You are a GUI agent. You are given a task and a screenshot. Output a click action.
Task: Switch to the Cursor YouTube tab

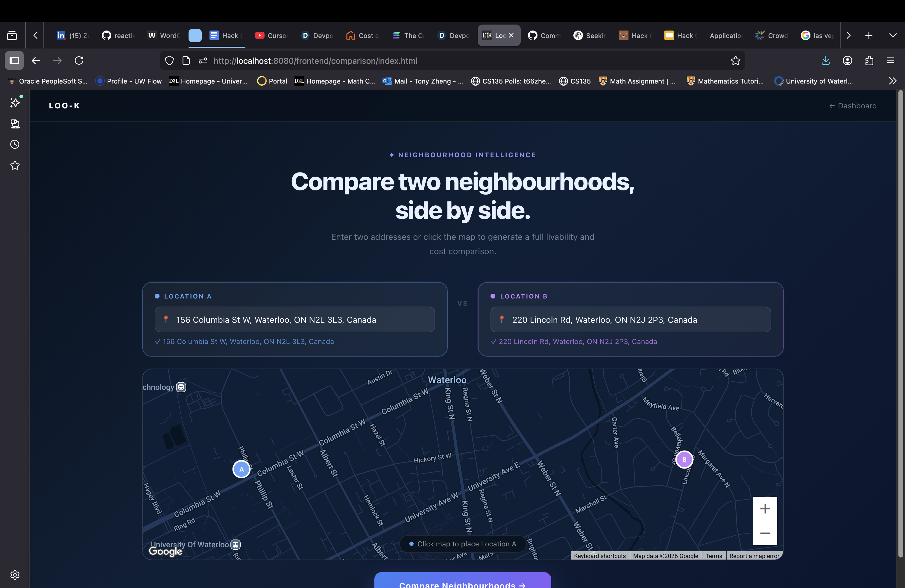tap(271, 35)
